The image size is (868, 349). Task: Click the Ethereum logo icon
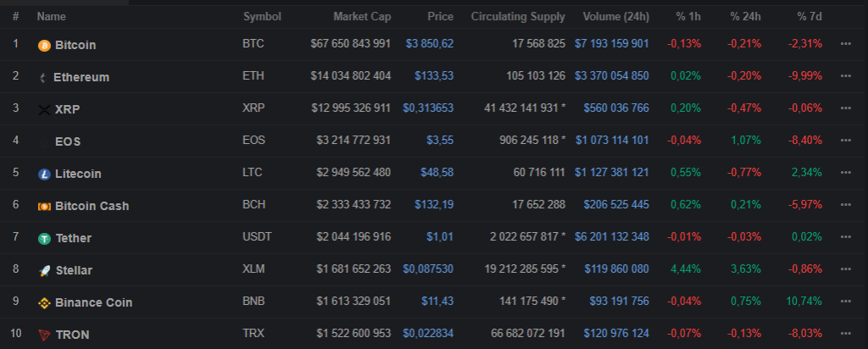(43, 78)
